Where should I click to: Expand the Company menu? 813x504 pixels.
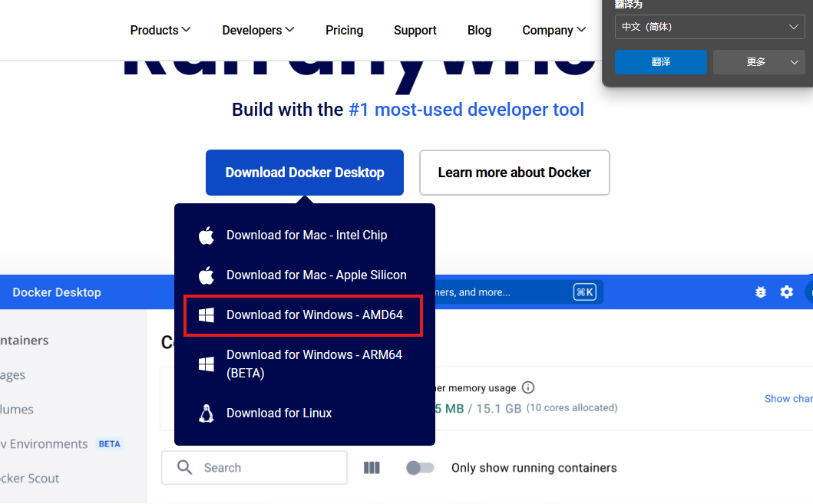click(554, 30)
